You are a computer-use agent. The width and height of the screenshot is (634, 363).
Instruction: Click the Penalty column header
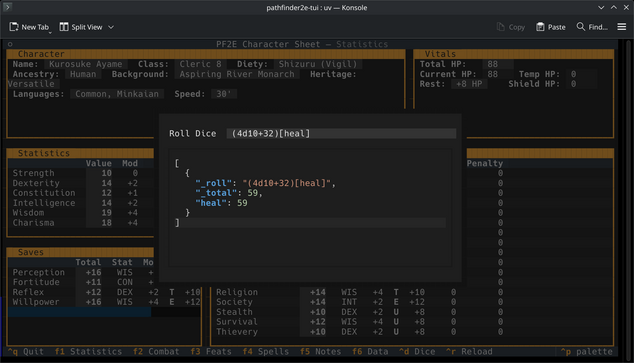[x=485, y=163]
